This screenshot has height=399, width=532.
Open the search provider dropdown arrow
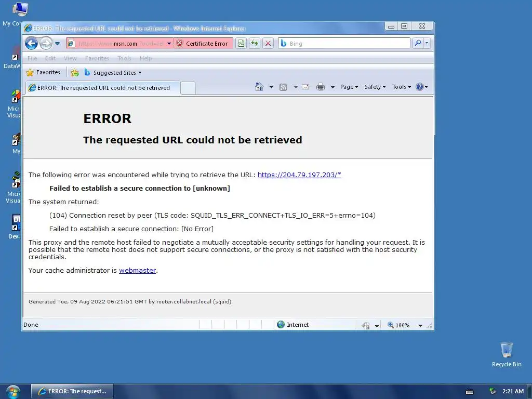(x=427, y=43)
